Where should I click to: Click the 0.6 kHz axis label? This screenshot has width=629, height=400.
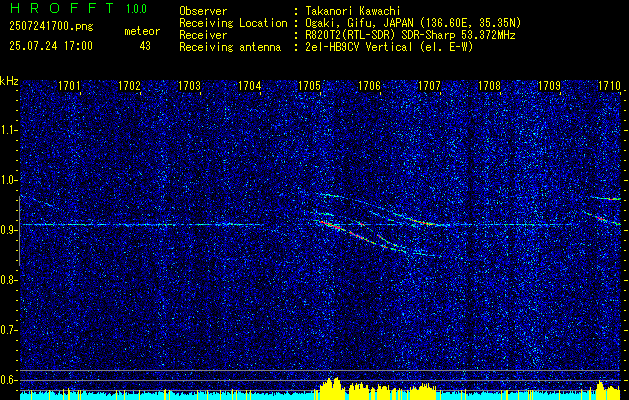click(9, 380)
